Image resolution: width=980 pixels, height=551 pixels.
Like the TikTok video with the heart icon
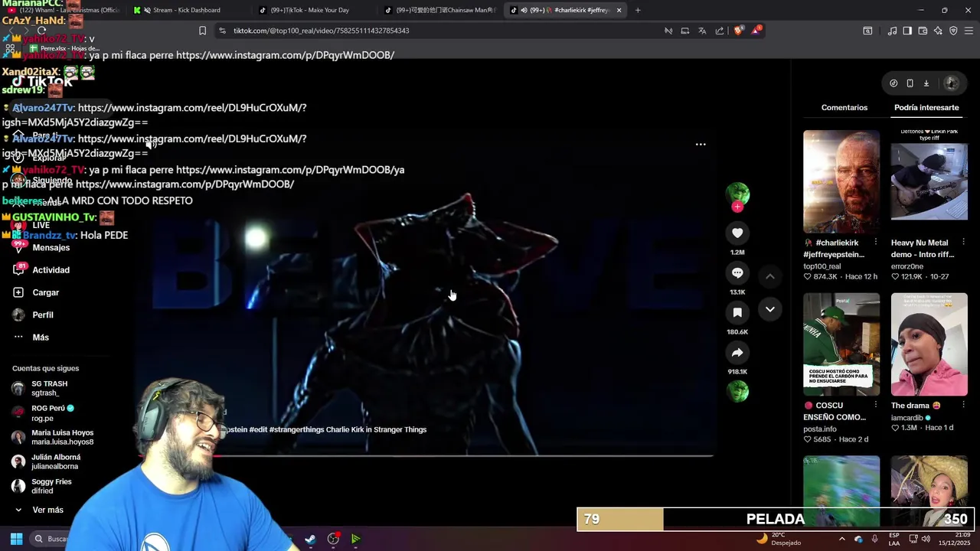[x=737, y=233]
